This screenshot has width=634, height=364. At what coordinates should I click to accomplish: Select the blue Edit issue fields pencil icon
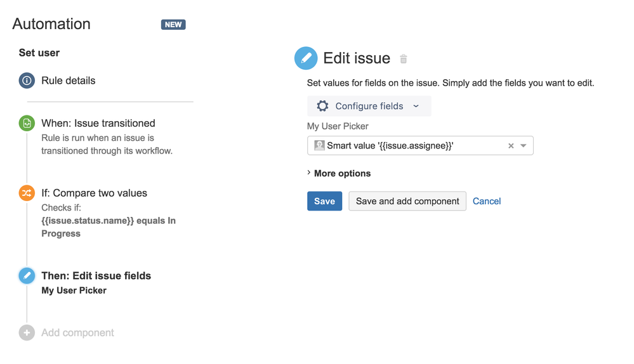[x=27, y=276]
